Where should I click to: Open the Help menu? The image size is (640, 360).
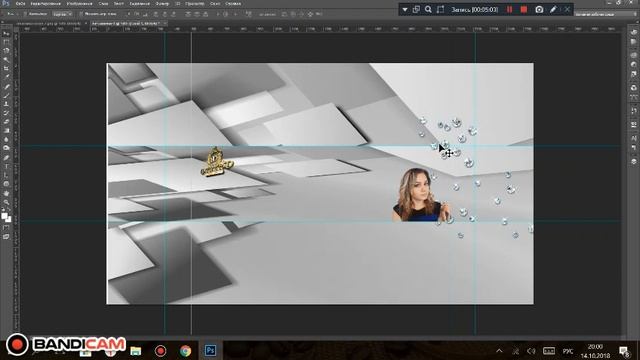233,3
